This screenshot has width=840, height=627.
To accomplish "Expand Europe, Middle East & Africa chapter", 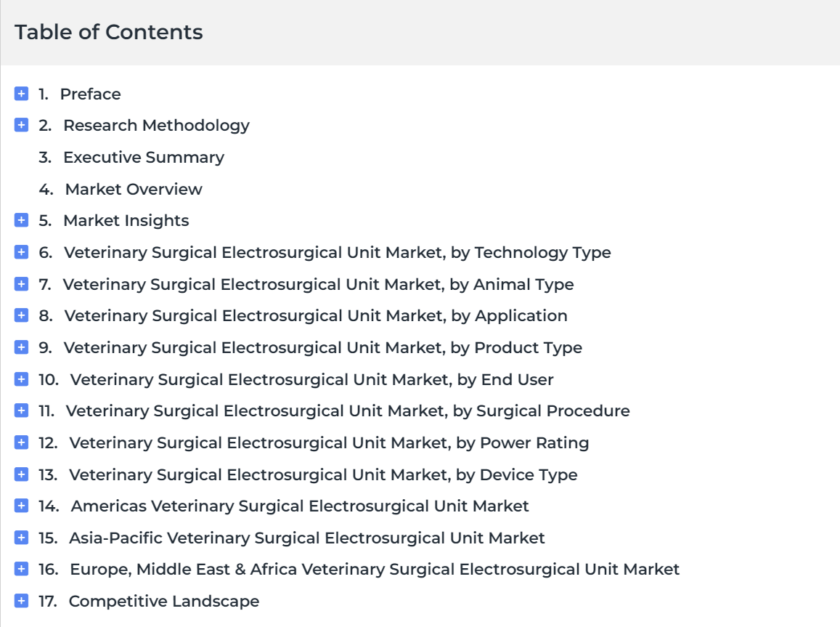I will (22, 569).
